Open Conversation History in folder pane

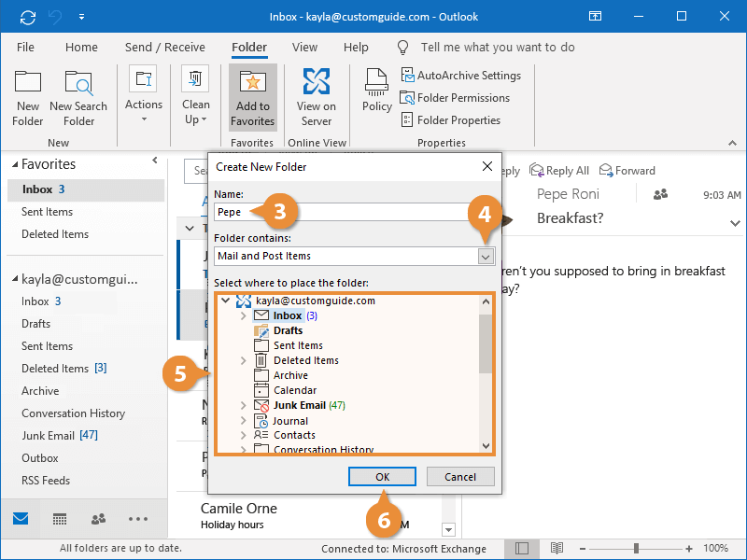point(74,413)
